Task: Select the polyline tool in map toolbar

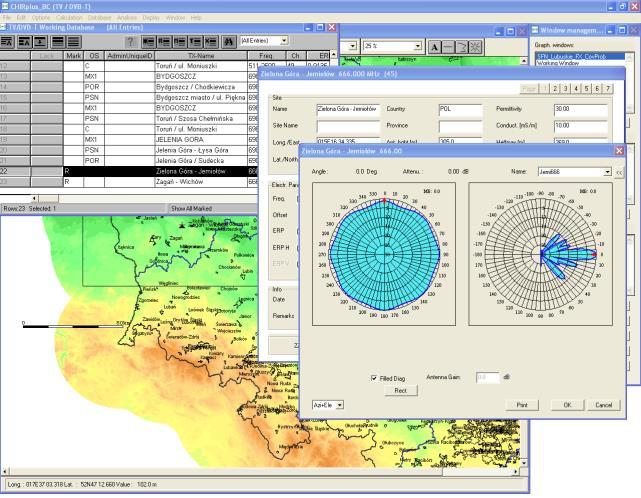Action: coord(462,47)
